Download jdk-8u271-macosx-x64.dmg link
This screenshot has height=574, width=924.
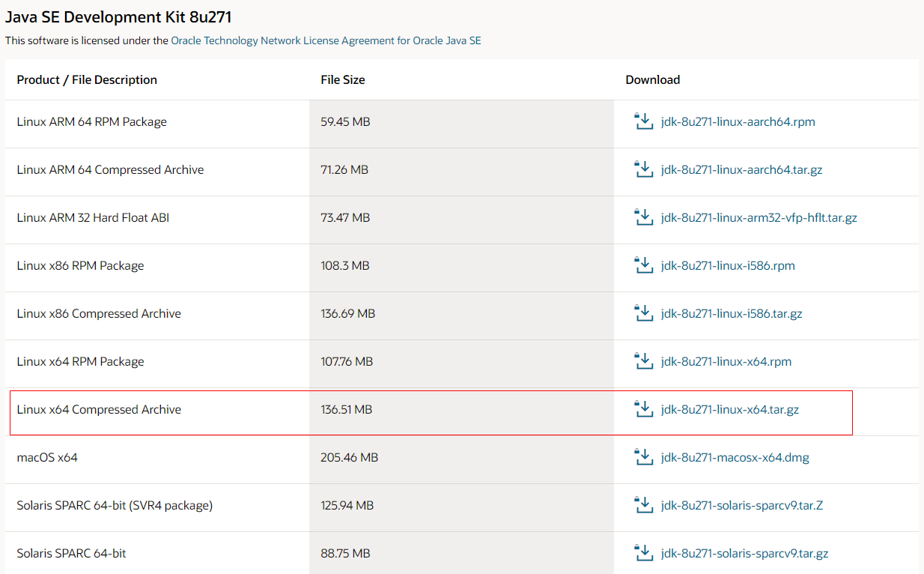[x=735, y=457]
